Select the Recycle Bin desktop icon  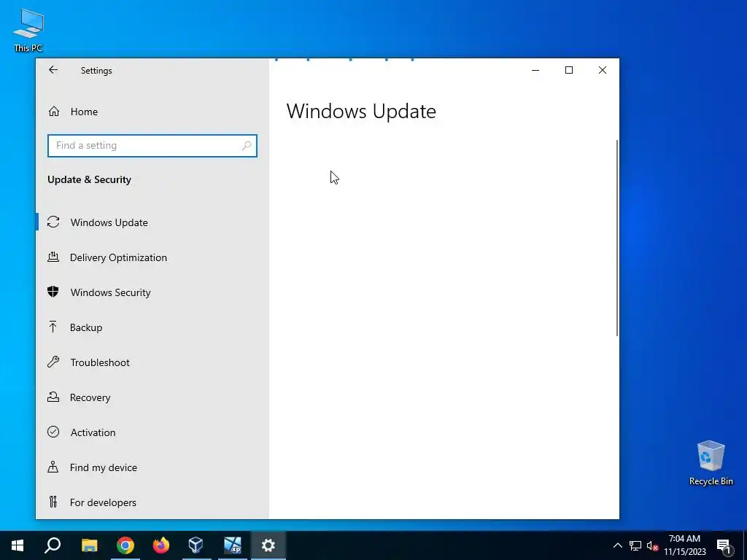(x=711, y=463)
